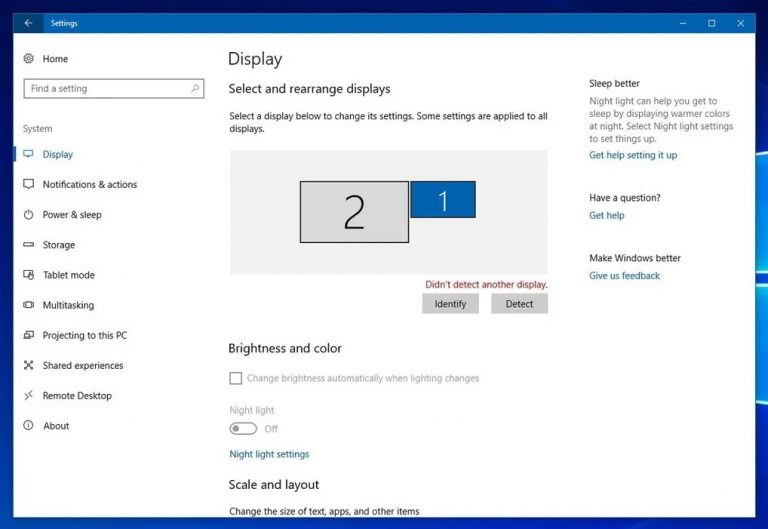Click the Power & sleep icon
Image resolution: width=768 pixels, height=529 pixels.
click(28, 215)
